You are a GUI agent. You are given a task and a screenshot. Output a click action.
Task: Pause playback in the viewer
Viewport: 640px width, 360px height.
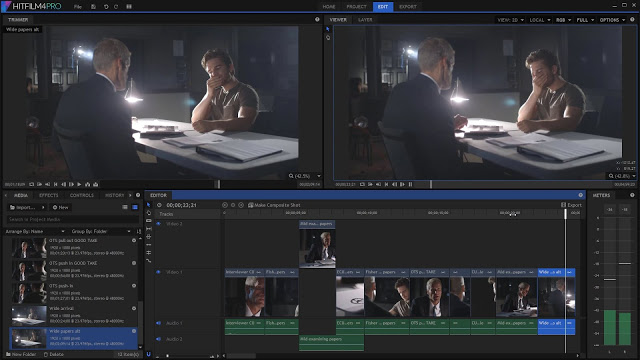410,184
